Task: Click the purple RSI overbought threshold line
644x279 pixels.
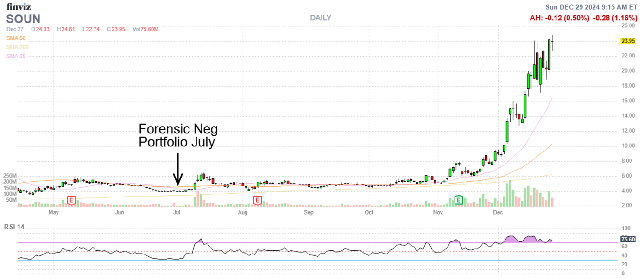Action: [x=324, y=243]
